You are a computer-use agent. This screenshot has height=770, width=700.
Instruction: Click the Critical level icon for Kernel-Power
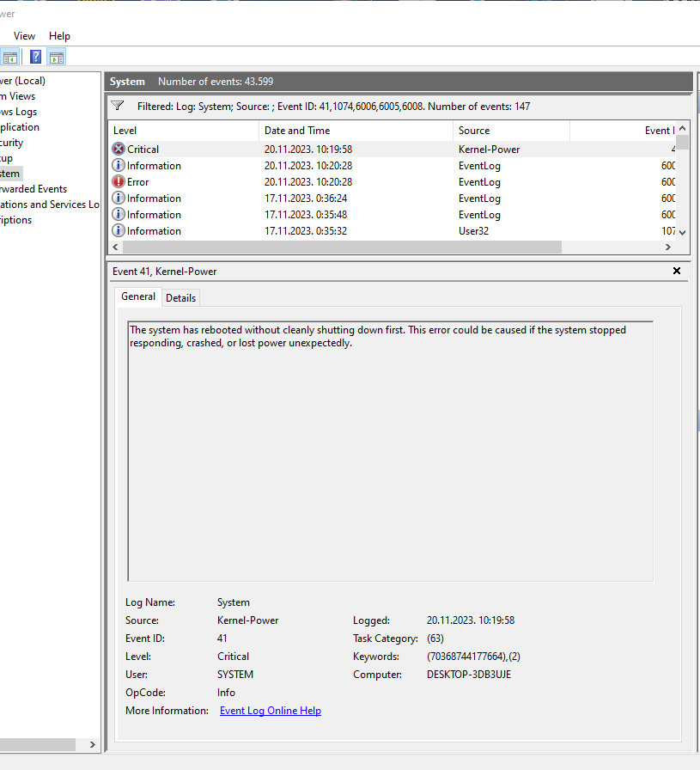(x=119, y=149)
